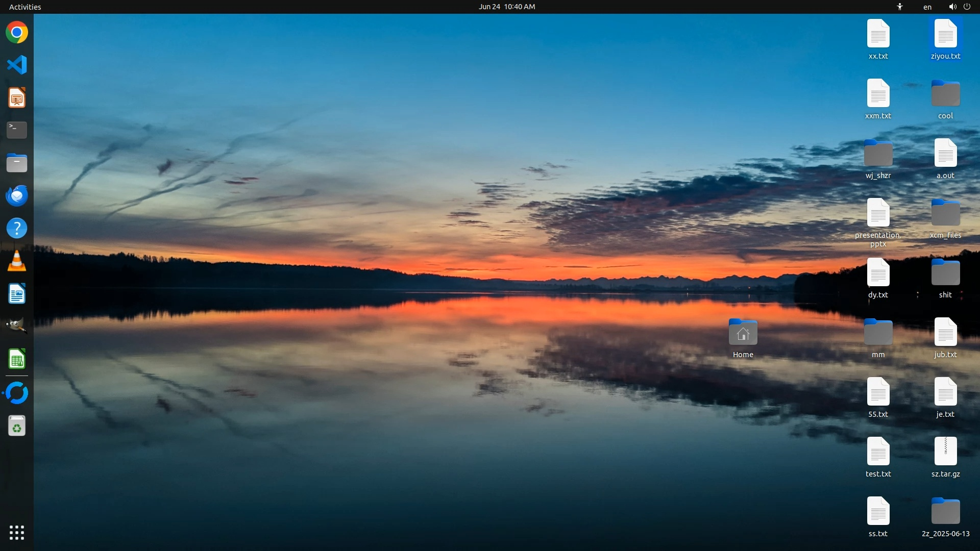Open the en input source dropdown
Image resolution: width=980 pixels, height=551 pixels.
click(927, 7)
